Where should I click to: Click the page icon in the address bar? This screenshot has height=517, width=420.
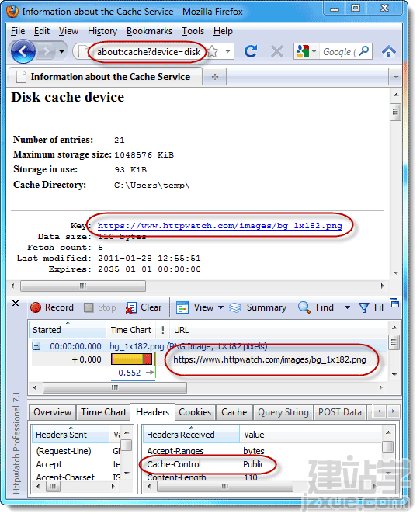coord(83,52)
